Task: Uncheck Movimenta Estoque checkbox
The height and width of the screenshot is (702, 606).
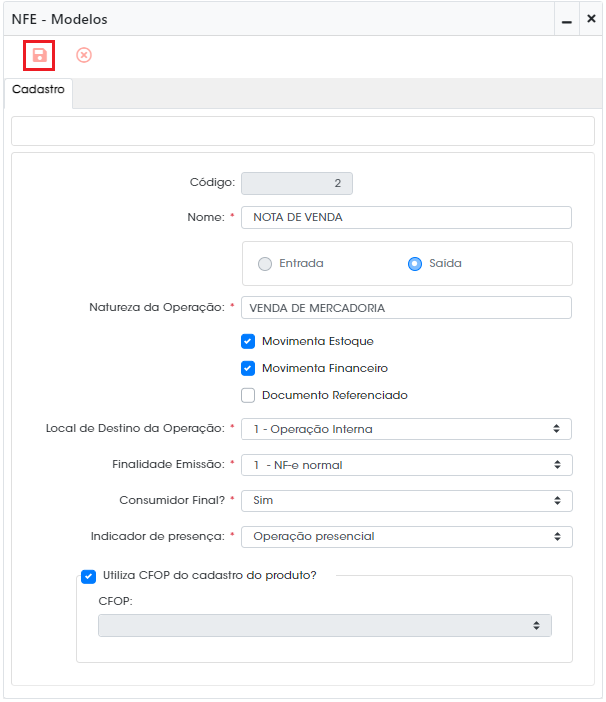Action: pos(248,341)
